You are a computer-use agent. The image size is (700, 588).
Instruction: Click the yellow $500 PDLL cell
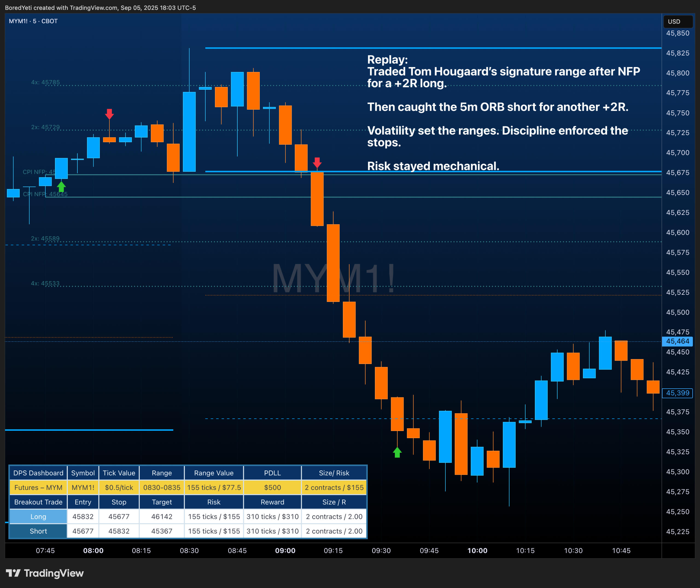[272, 487]
